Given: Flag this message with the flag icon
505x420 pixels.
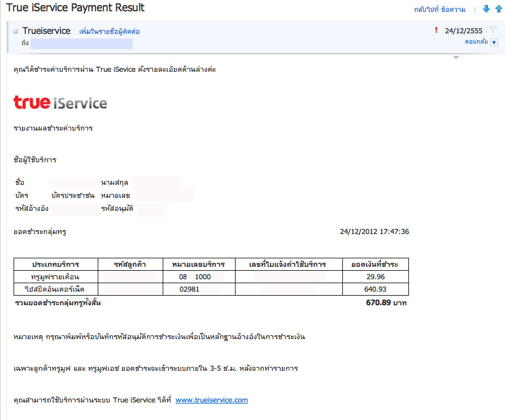Looking at the screenshot, I should point(493,30).
